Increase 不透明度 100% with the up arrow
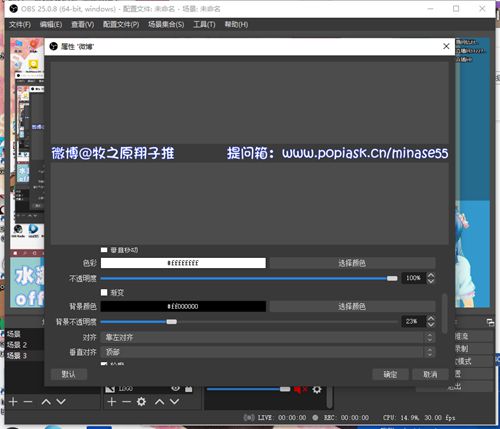500x429 pixels. pyautogui.click(x=431, y=275)
